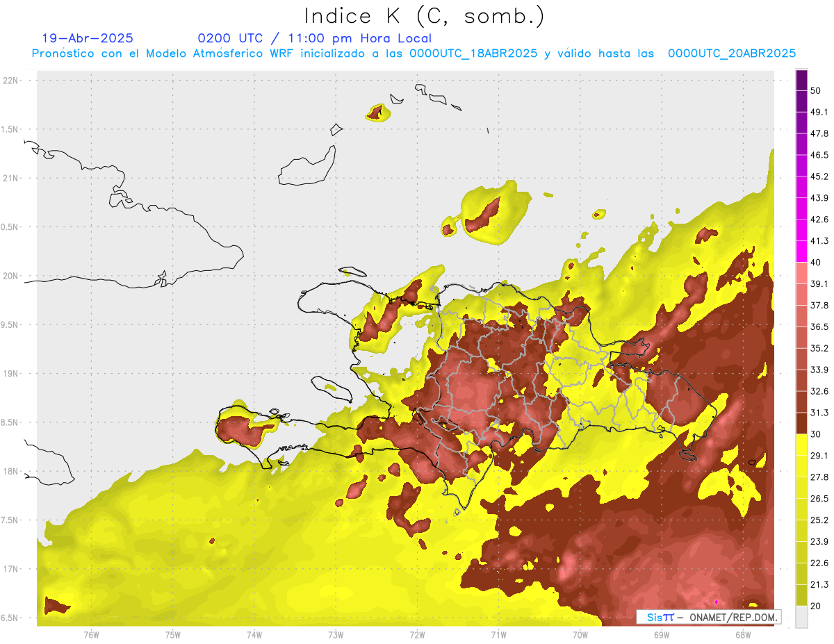834x644 pixels.
Task: Click the colorbar value '31.3'
Action: pos(819,413)
